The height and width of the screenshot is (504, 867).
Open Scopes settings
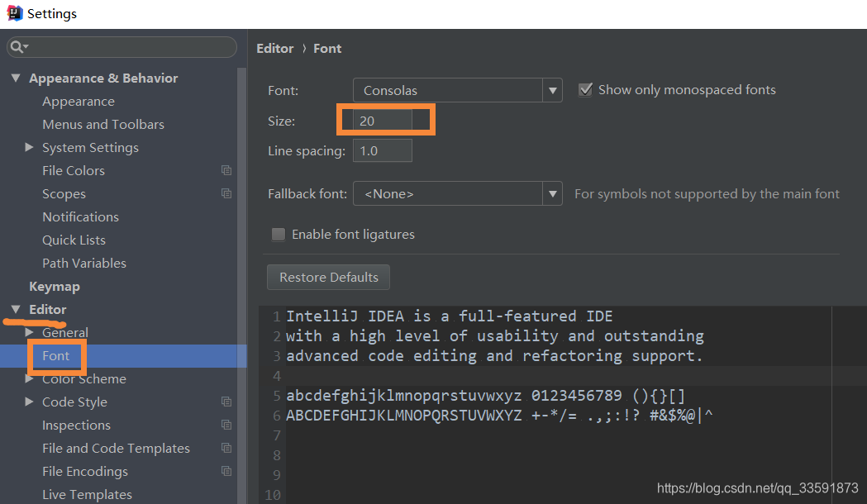coord(64,194)
